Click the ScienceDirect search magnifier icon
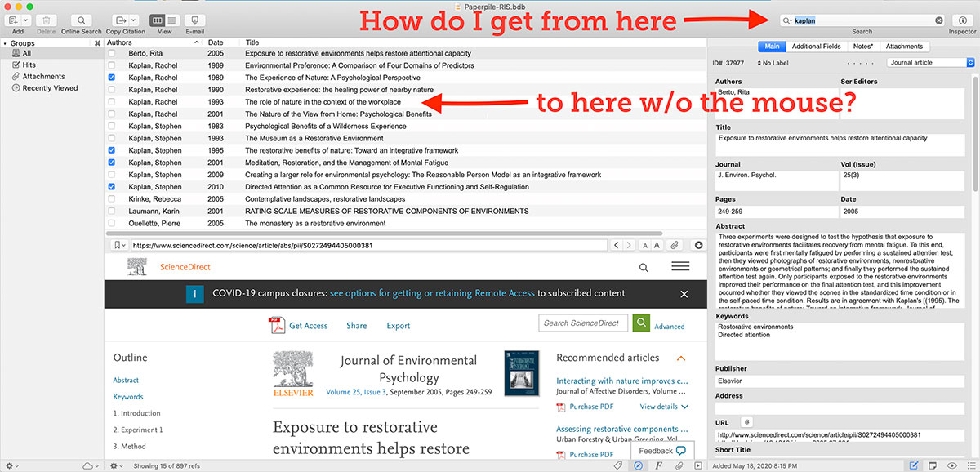 coord(644,267)
